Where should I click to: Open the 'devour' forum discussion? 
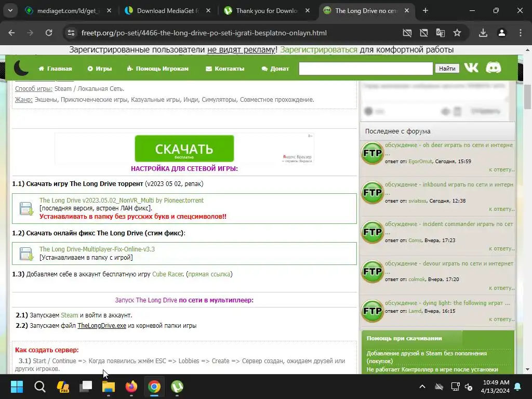pos(448,263)
